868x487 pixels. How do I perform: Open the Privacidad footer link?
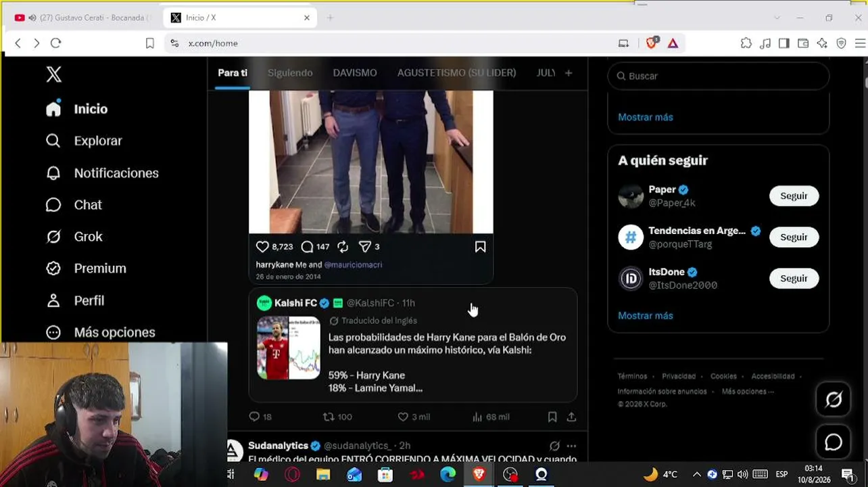679,376
